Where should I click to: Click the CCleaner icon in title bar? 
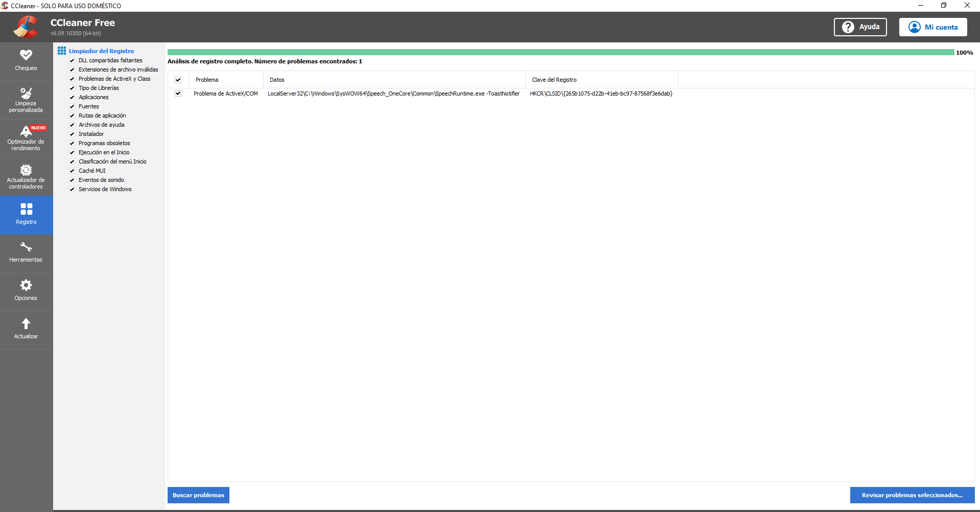click(5, 6)
